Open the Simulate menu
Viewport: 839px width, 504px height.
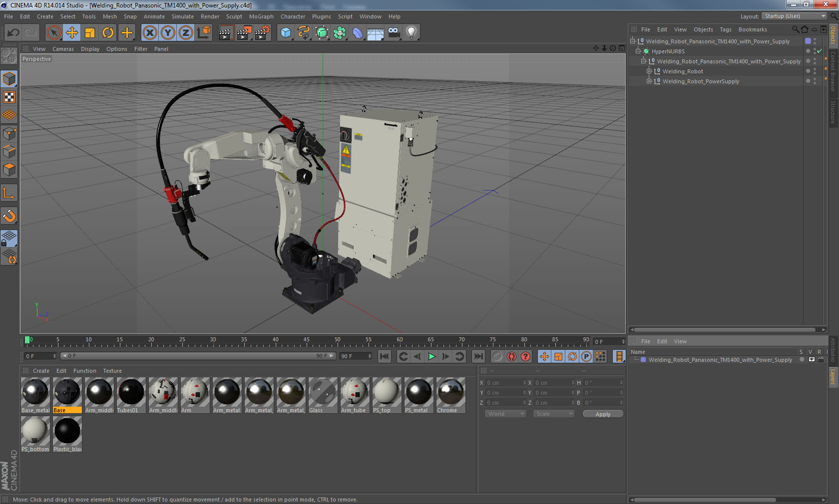pos(182,16)
